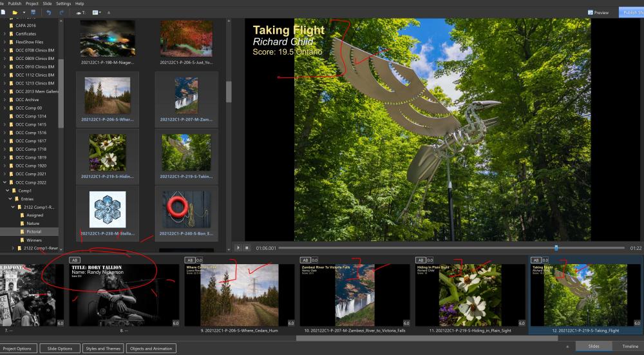This screenshot has width=644, height=355.
Task: Collapse the 2122 Comp1-R... folder
Action: click(13, 207)
